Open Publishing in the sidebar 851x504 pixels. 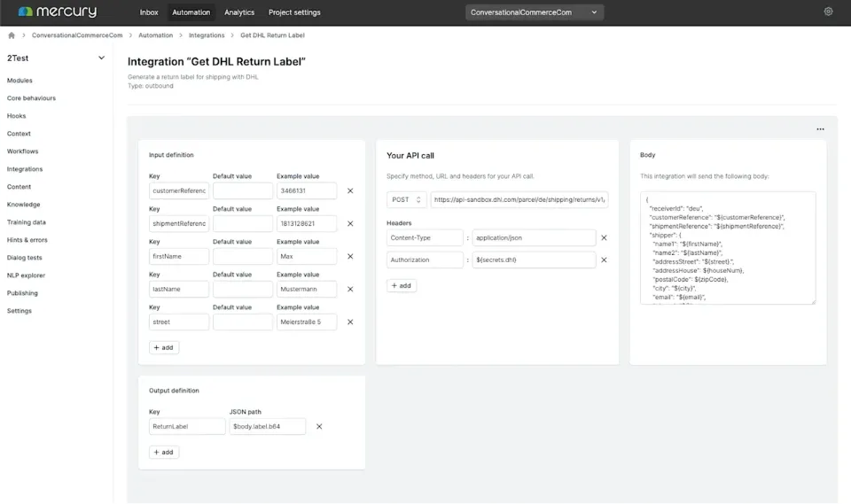pyautogui.click(x=22, y=293)
